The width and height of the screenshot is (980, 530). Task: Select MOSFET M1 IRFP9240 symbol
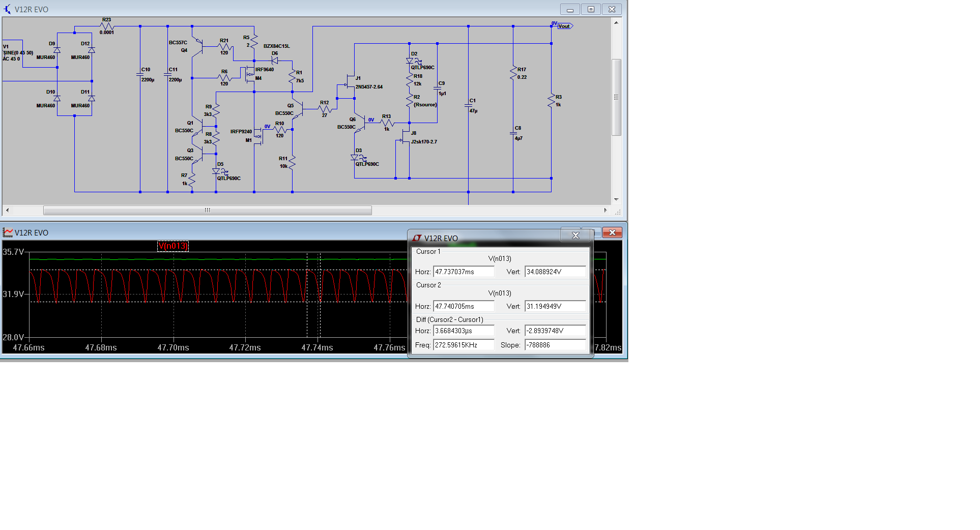[258, 136]
